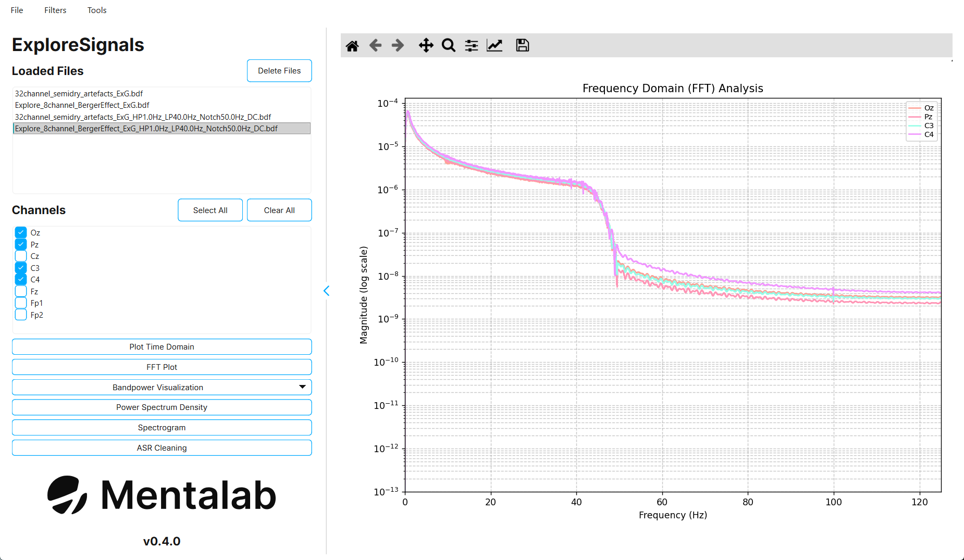Click the Oz entry in plot legend

[921, 108]
